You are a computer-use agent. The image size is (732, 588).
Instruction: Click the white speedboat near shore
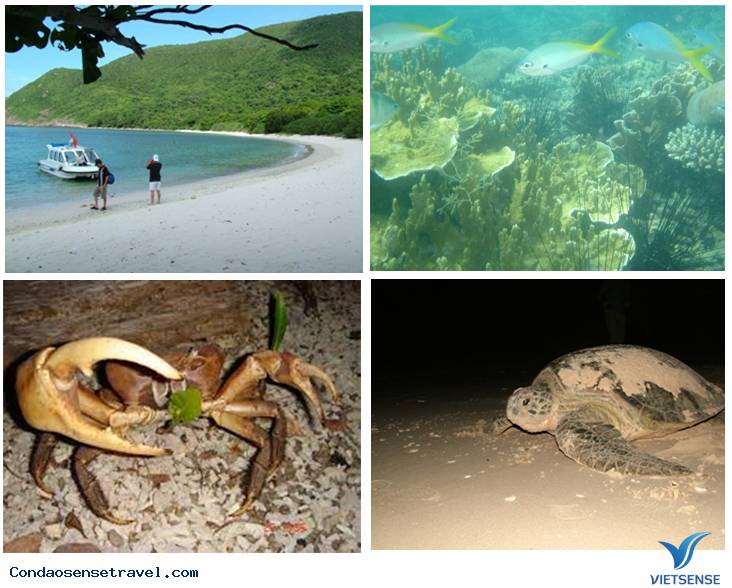point(70,161)
